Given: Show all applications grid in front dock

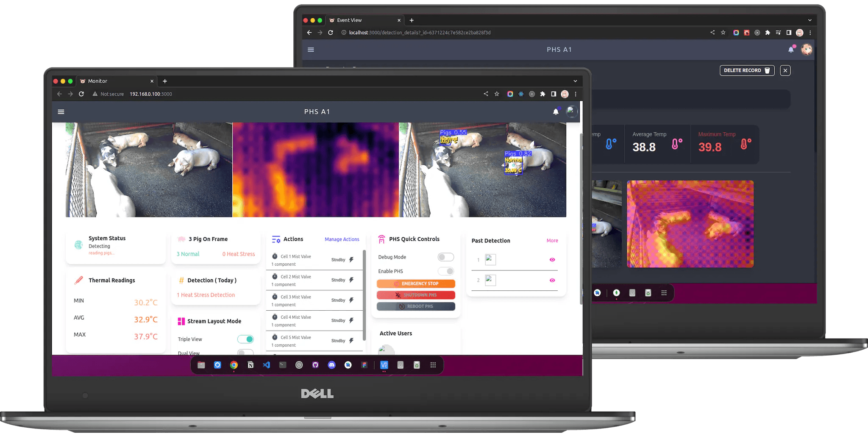Looking at the screenshot, I should coord(433,365).
